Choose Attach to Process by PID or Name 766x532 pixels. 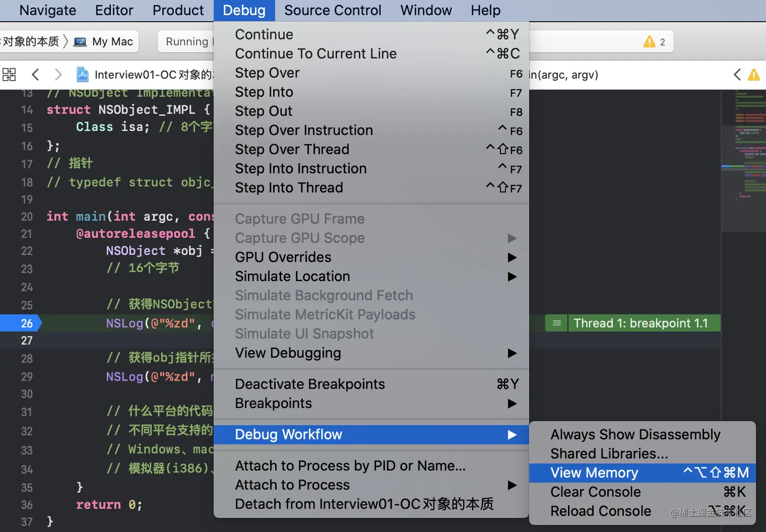point(371,466)
